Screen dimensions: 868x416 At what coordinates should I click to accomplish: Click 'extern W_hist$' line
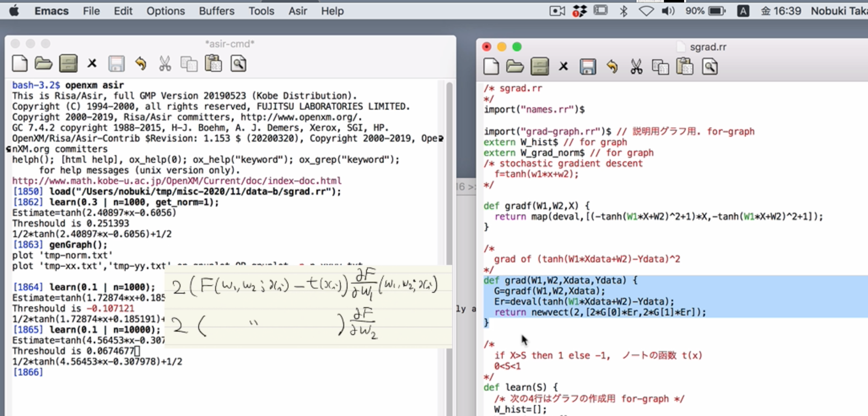[521, 142]
